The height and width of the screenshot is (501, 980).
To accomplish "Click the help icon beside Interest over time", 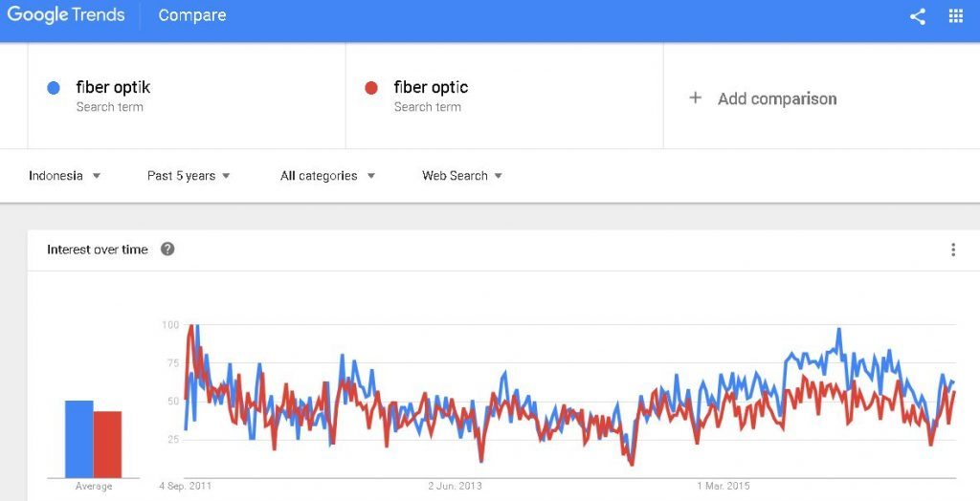I will point(167,250).
